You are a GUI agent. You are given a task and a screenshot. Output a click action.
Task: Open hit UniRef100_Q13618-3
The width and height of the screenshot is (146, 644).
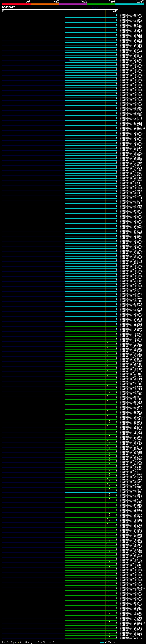pos(132,623)
